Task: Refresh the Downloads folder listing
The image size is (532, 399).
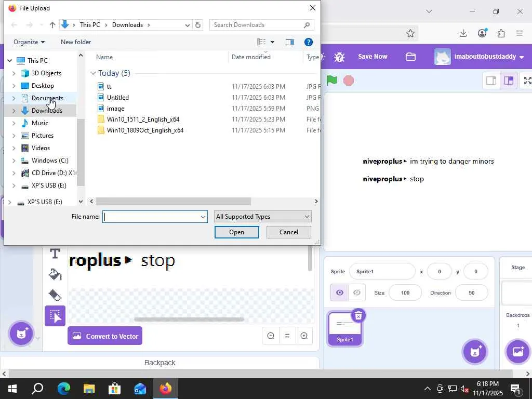Action: (x=198, y=25)
